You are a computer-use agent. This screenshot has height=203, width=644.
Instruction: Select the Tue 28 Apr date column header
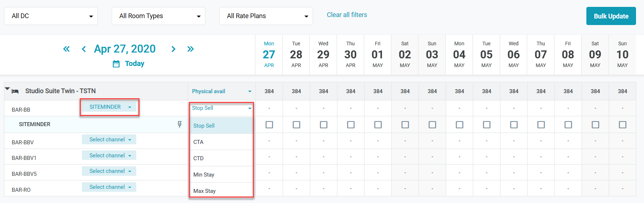point(296,54)
